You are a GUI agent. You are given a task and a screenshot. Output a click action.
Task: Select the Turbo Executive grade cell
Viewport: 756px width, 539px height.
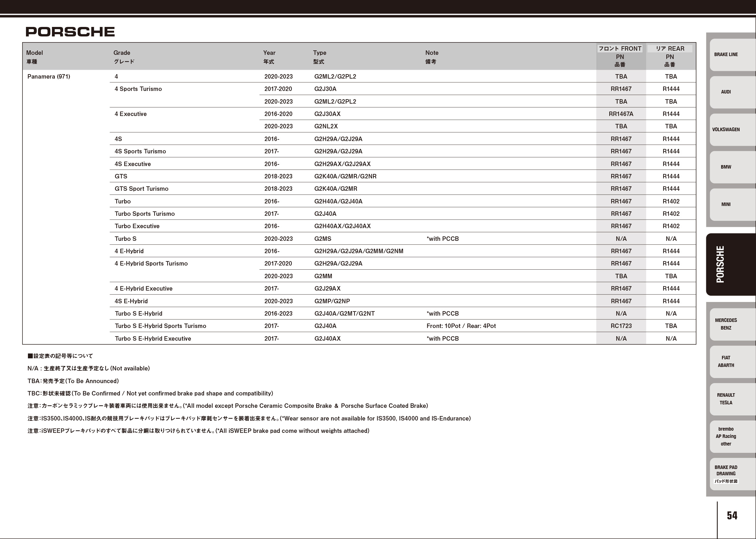pyautogui.click(x=137, y=226)
